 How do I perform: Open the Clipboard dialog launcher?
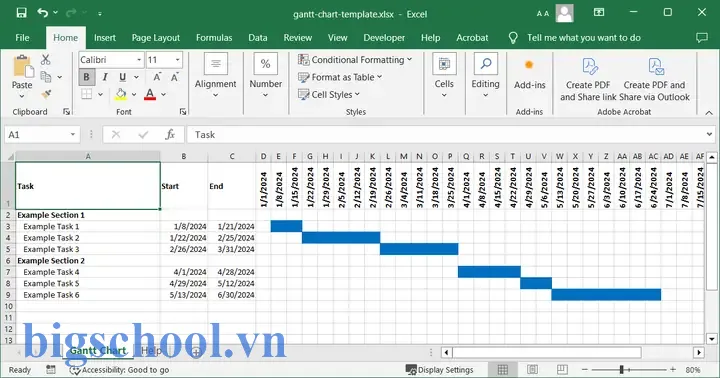click(x=67, y=112)
